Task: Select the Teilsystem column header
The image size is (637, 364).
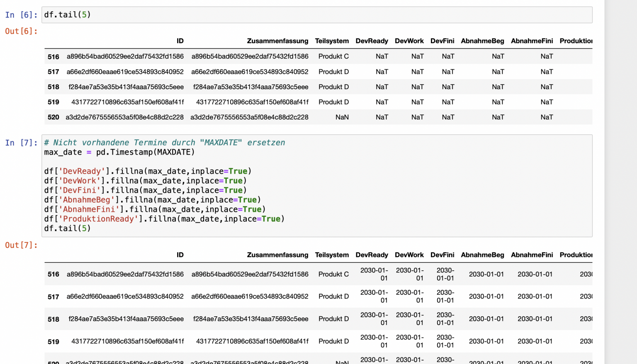Action: pyautogui.click(x=332, y=41)
